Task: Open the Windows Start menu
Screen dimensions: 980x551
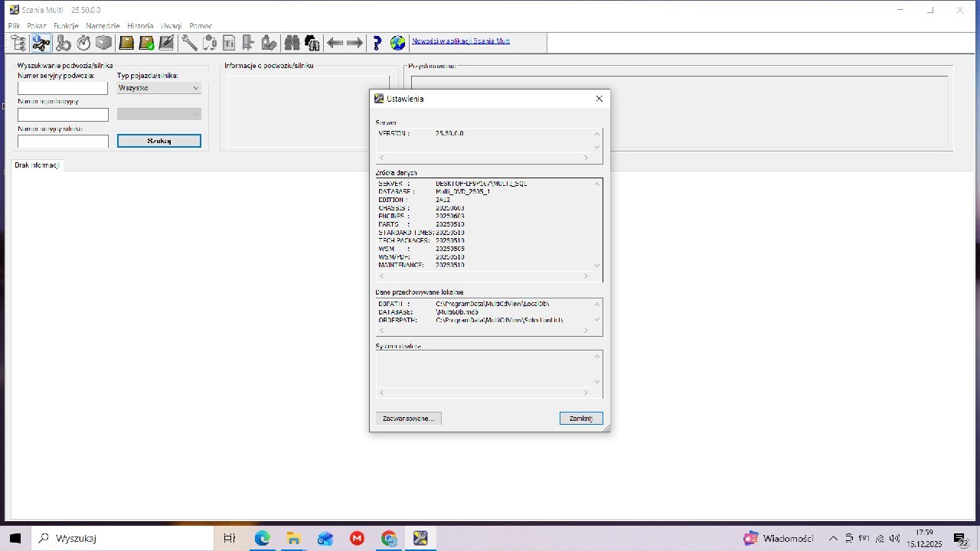Action: coord(15,539)
